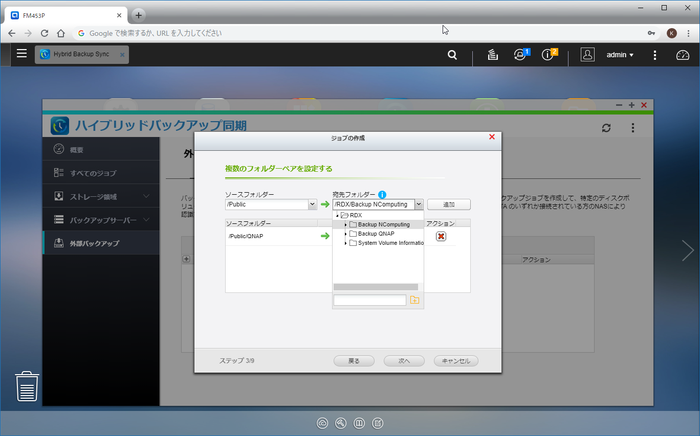Open the QTS desktop trash bin
This screenshot has width=700, height=436.
(27, 386)
